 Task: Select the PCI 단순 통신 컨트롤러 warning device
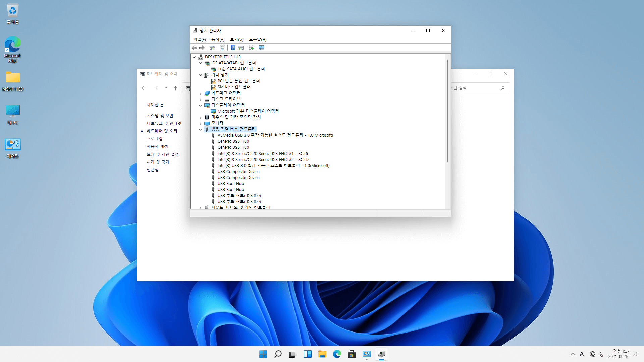[x=238, y=81]
